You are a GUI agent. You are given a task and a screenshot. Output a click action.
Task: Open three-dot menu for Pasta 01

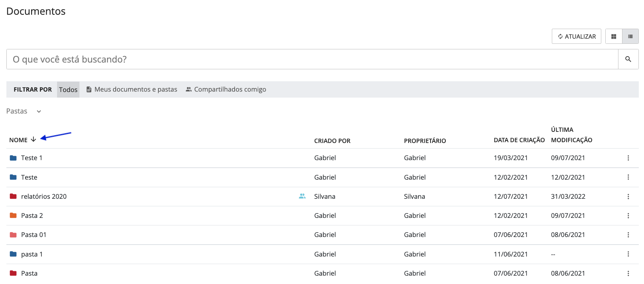point(628,235)
